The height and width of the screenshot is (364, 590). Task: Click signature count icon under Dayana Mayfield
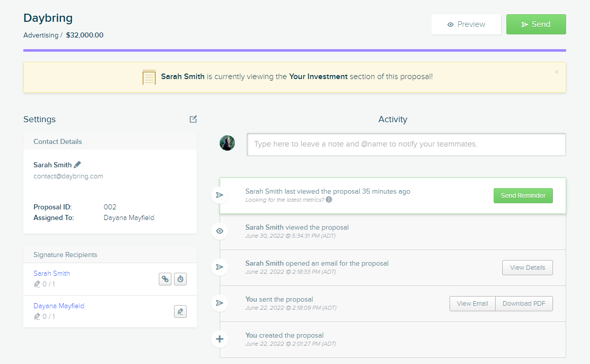[37, 316]
